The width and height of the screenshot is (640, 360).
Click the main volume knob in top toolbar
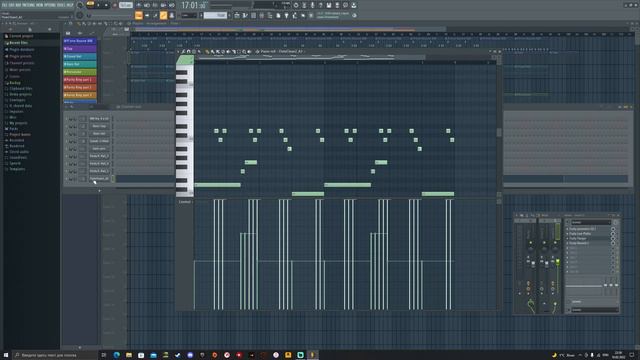tap(80, 5)
